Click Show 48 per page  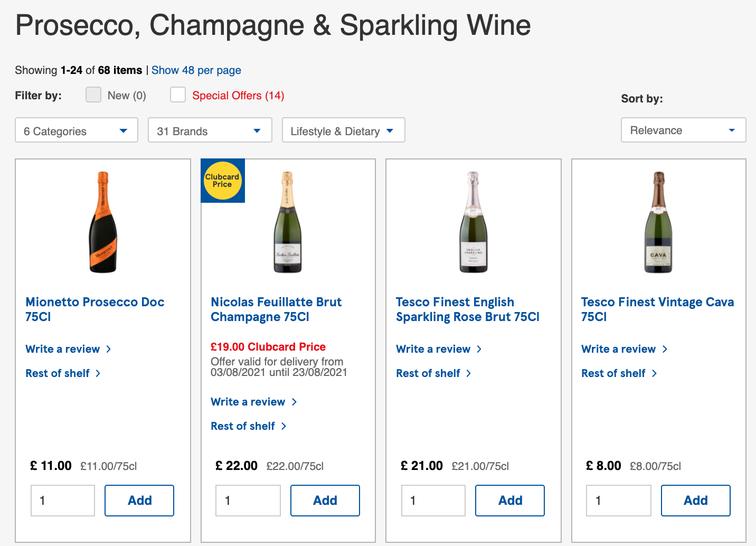196,70
